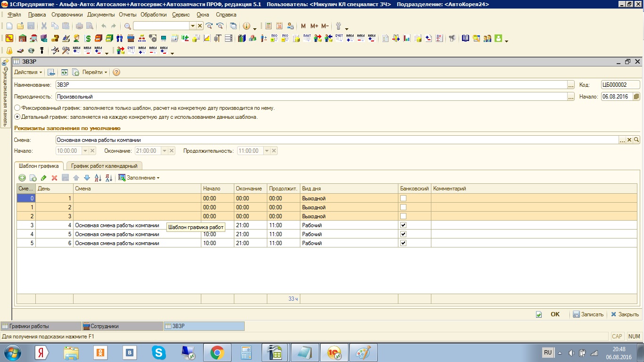Open Skype from Windows taskbar
The width and height of the screenshot is (644, 362).
tap(159, 352)
